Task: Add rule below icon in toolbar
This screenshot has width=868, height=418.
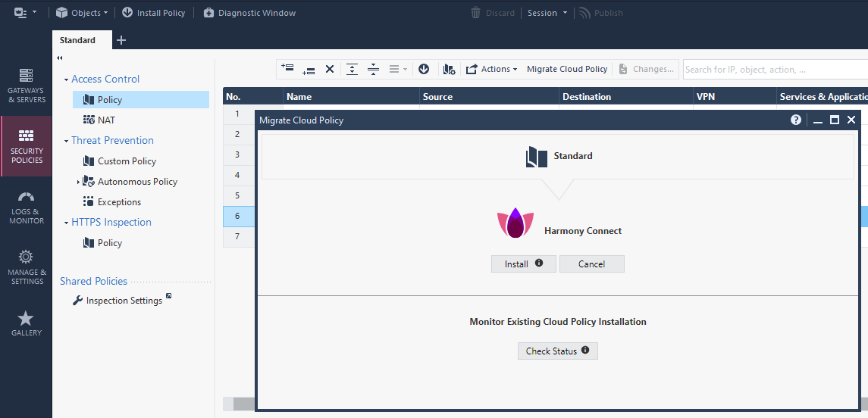Action: (309, 70)
